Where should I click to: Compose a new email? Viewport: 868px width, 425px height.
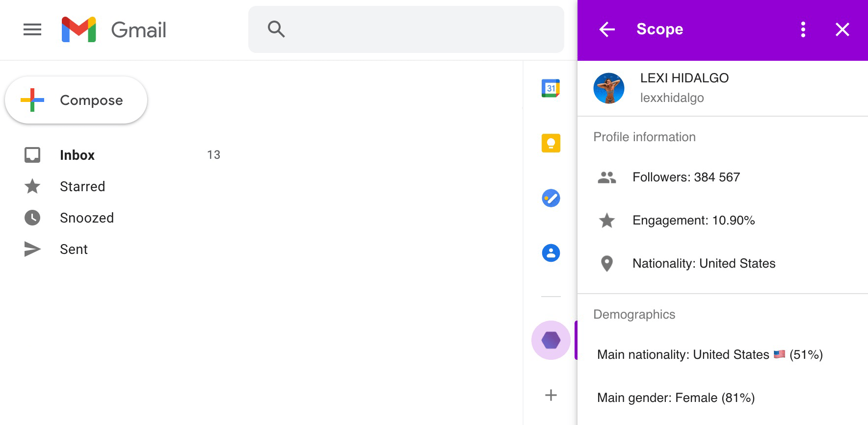[x=76, y=100]
